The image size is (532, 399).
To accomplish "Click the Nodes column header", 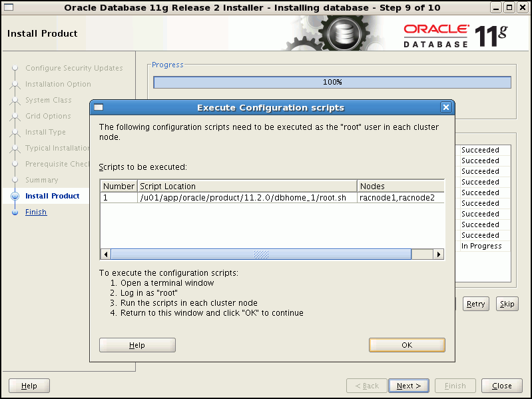I will pyautogui.click(x=399, y=187).
